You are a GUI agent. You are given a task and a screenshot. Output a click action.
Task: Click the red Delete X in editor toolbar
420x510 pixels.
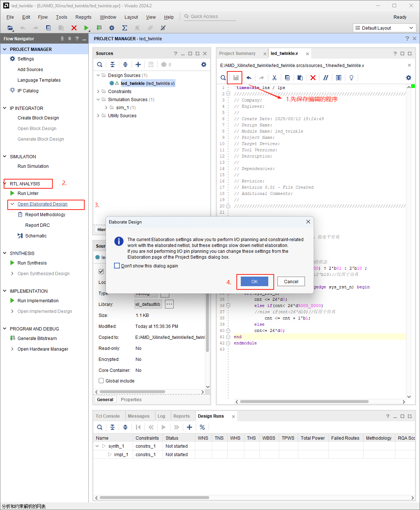313,78
